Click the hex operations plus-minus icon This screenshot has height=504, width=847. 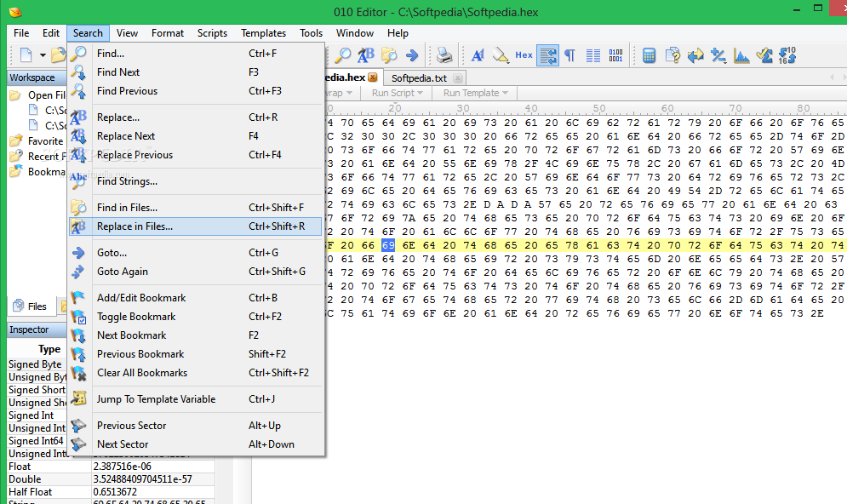click(x=718, y=55)
